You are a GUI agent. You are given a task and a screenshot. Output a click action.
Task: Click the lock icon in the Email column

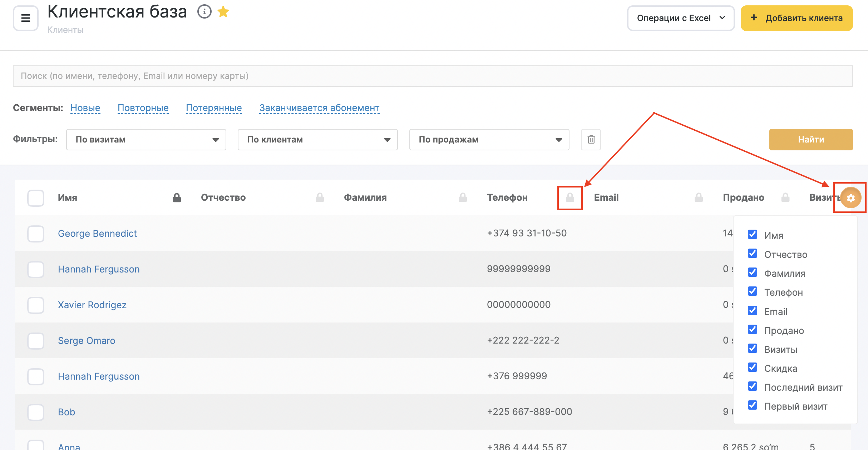click(699, 197)
